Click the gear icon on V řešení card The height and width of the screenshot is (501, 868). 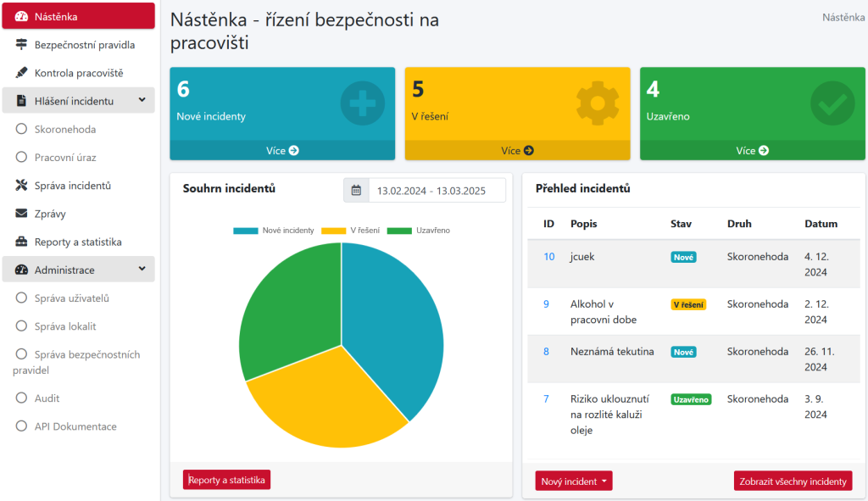tap(598, 103)
